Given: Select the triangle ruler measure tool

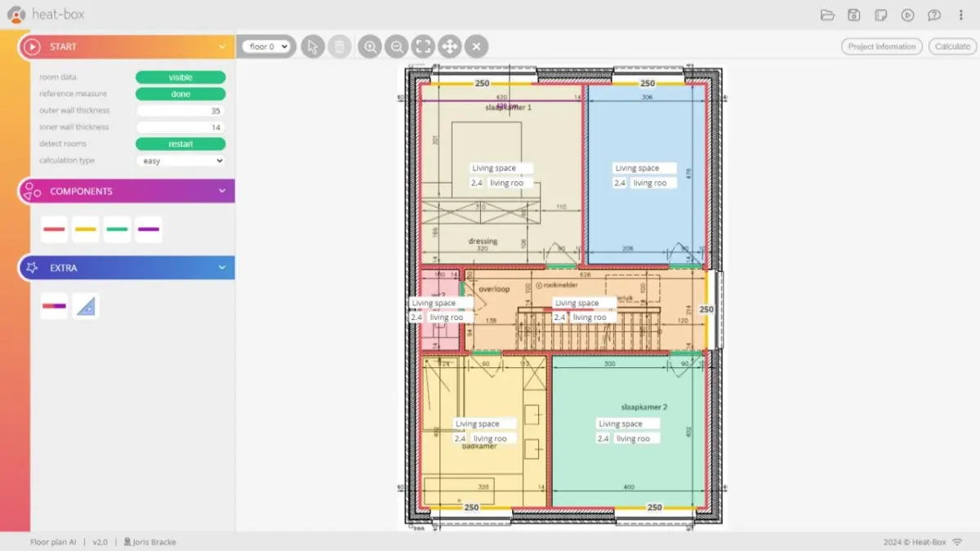Looking at the screenshot, I should point(86,306).
